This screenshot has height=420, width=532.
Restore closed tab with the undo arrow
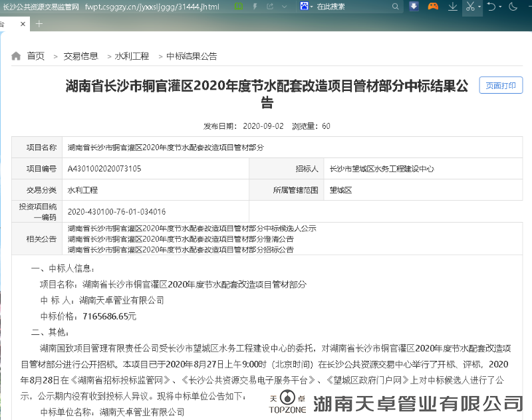coord(492,7)
